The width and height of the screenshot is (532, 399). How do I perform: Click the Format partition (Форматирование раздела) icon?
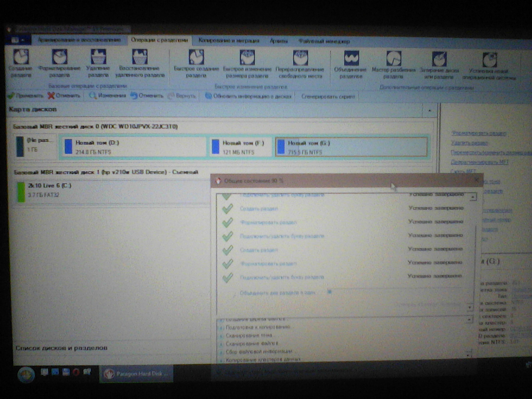click(x=59, y=57)
